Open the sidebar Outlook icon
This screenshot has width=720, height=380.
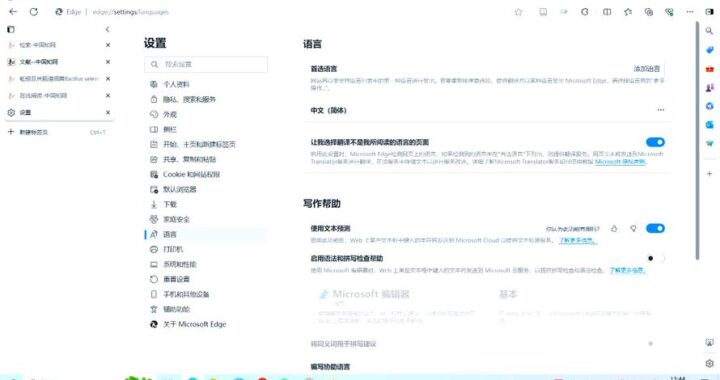point(709,125)
